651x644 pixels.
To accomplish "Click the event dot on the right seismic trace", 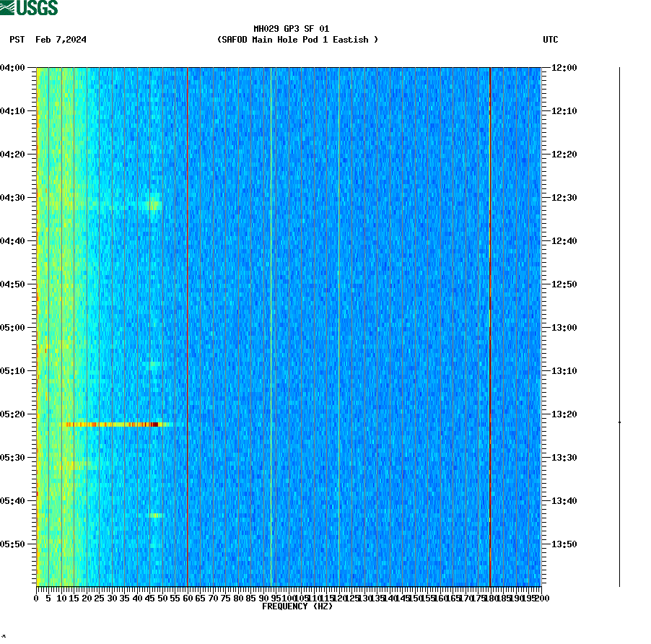I will click(x=619, y=422).
